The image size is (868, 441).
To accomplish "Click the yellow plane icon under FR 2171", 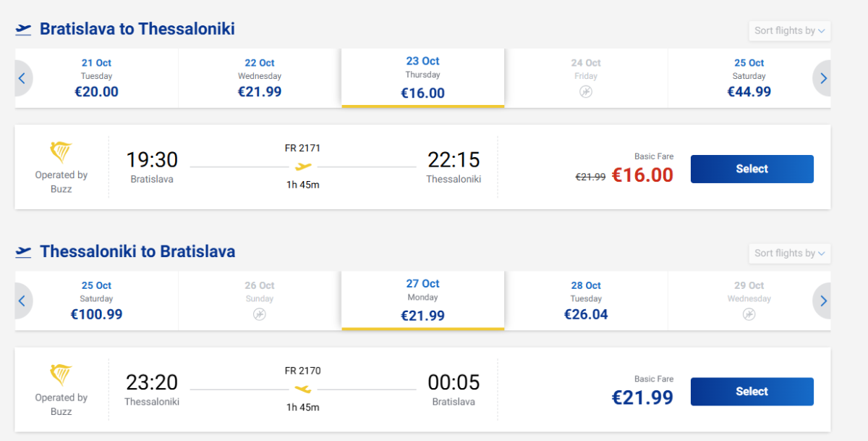I will pyautogui.click(x=303, y=167).
